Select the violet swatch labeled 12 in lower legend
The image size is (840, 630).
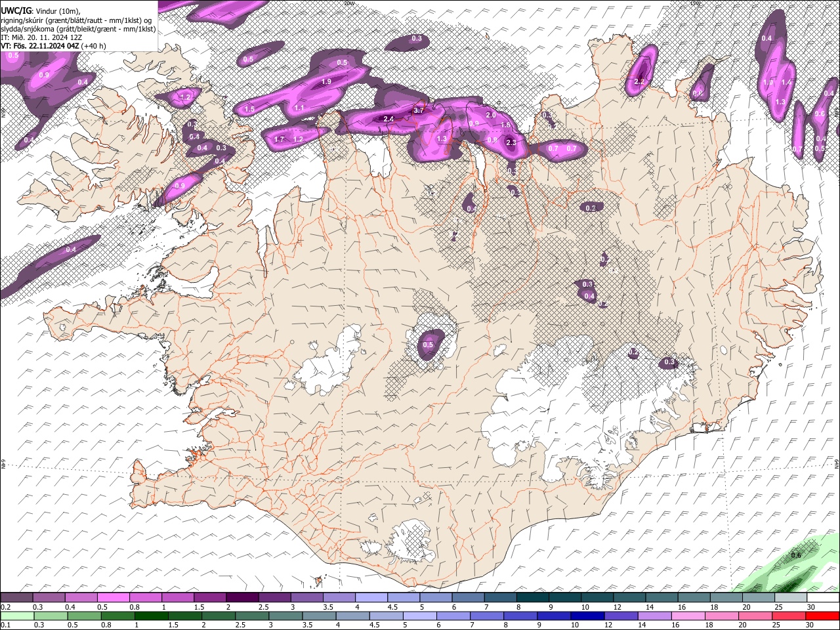click(621, 616)
